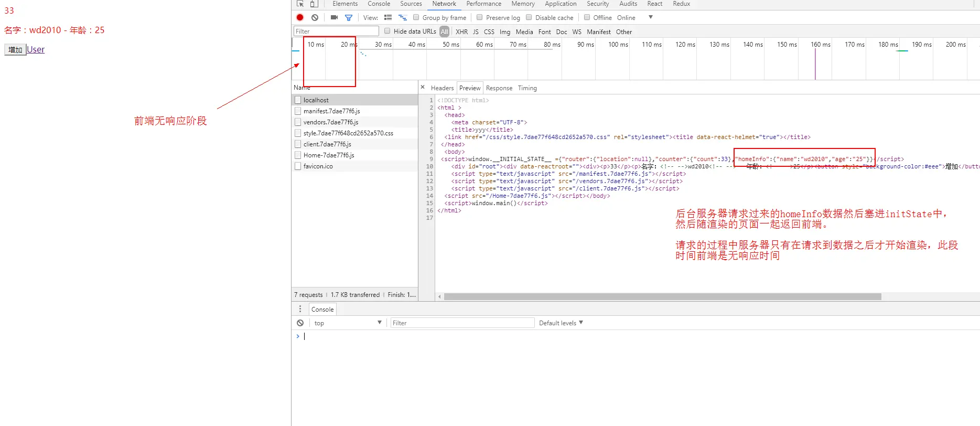Enable Group by frame checkbox

click(416, 17)
